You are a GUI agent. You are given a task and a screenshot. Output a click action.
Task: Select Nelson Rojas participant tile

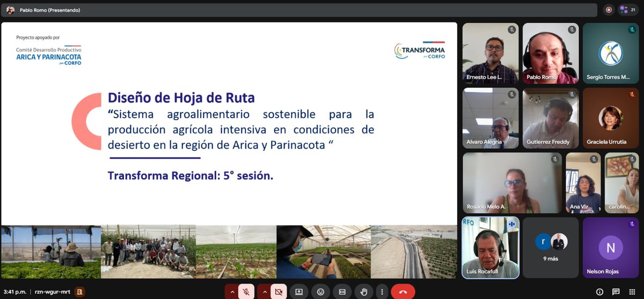(x=611, y=247)
